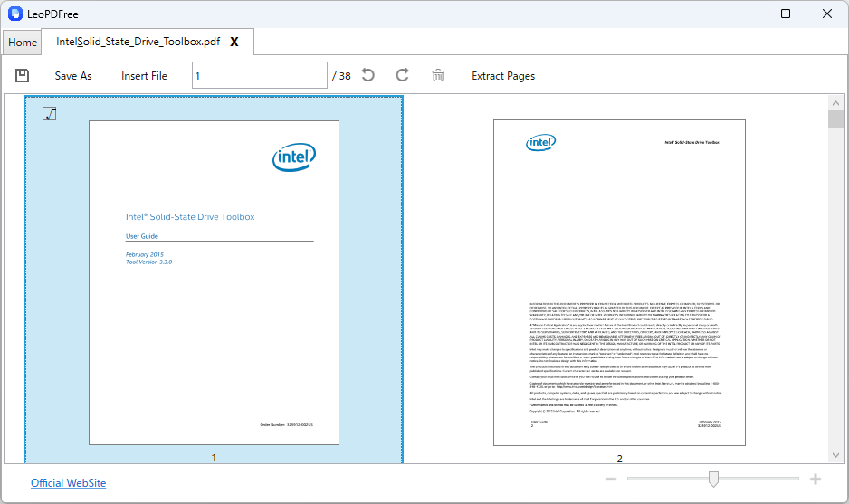
Task: Click the LeoPDFree app logo in the title bar
Action: [x=15, y=14]
